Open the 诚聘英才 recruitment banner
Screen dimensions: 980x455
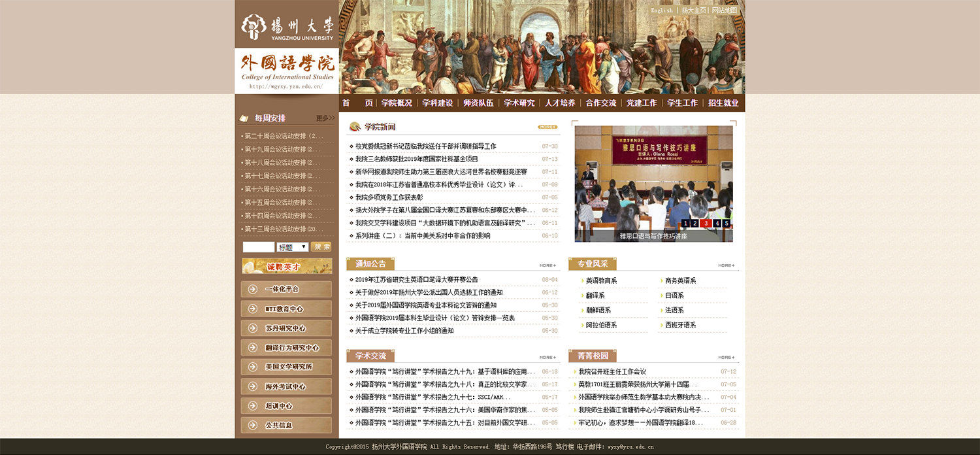pos(287,266)
